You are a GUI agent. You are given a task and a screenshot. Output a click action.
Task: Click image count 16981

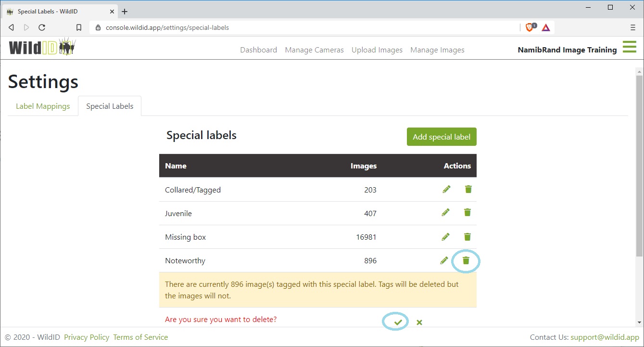click(366, 237)
